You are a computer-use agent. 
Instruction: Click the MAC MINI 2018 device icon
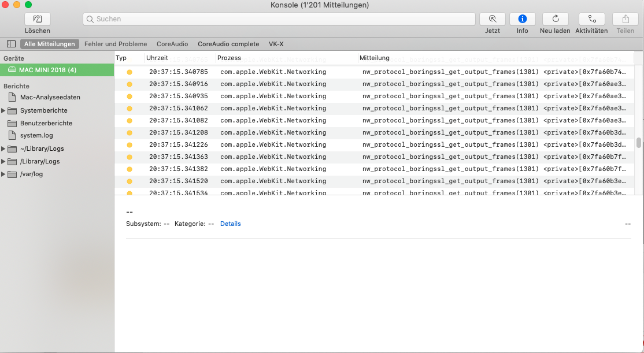coord(12,70)
